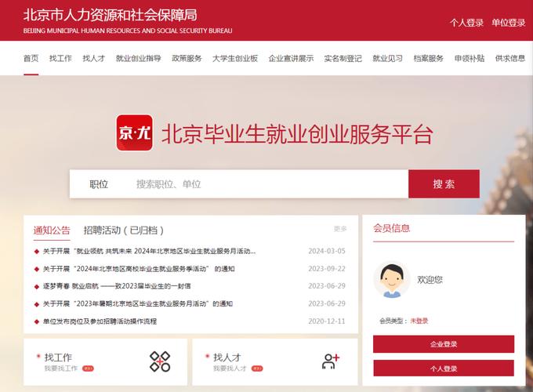Screen dimensions: 533x392
Task: Click the 找工作 card title
Action: pyautogui.click(x=58, y=358)
